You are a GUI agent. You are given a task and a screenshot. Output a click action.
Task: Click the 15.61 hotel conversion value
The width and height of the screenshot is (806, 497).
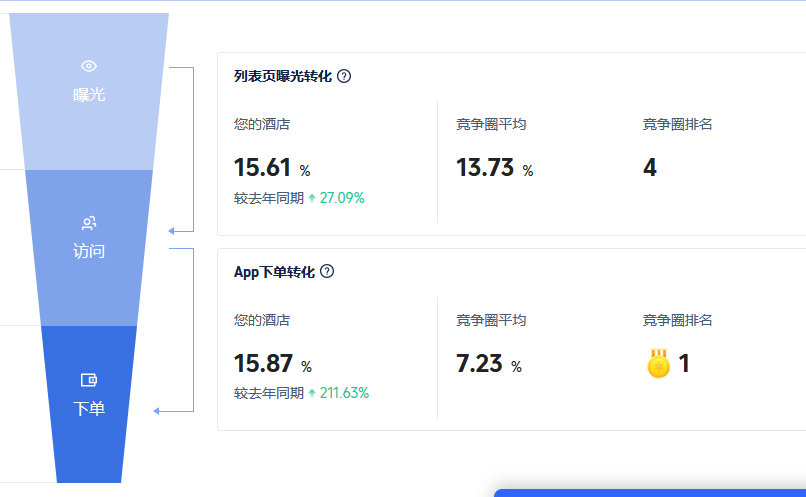(x=262, y=168)
